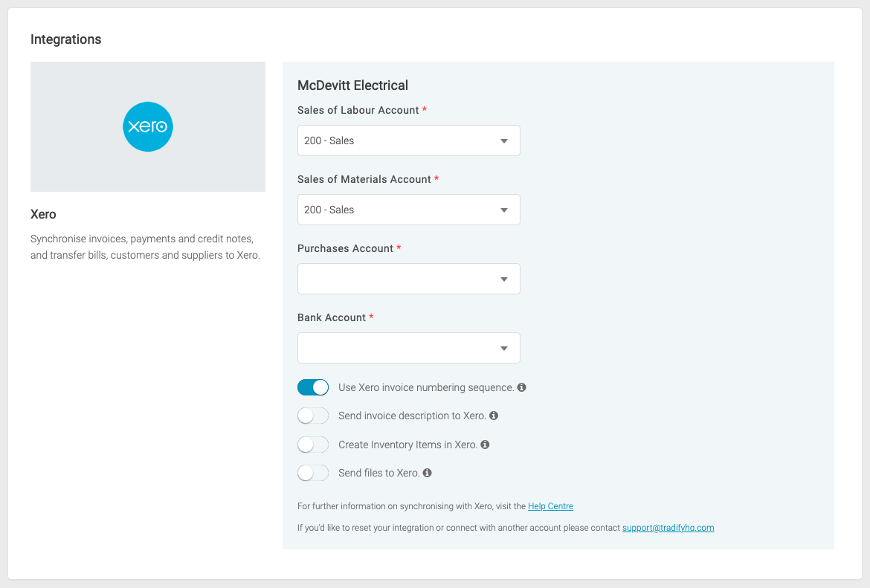Click info icon next to Send files to Xero
This screenshot has height=588, width=870.
click(428, 473)
